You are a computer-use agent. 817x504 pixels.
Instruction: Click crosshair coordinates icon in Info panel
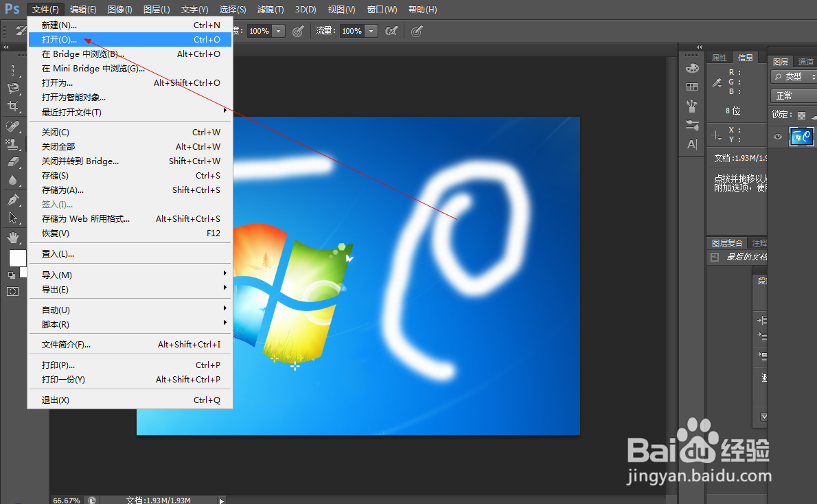717,135
